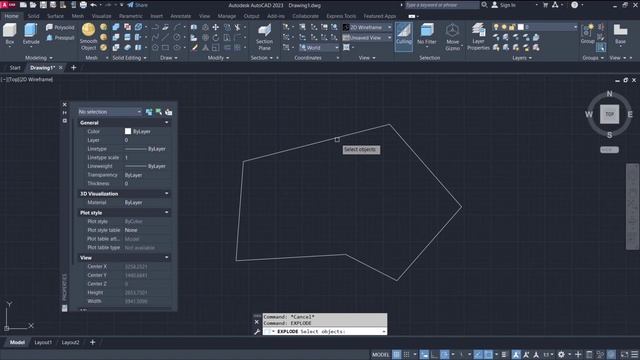Open the 2D Wireframe visual style dropdown

coord(367,27)
